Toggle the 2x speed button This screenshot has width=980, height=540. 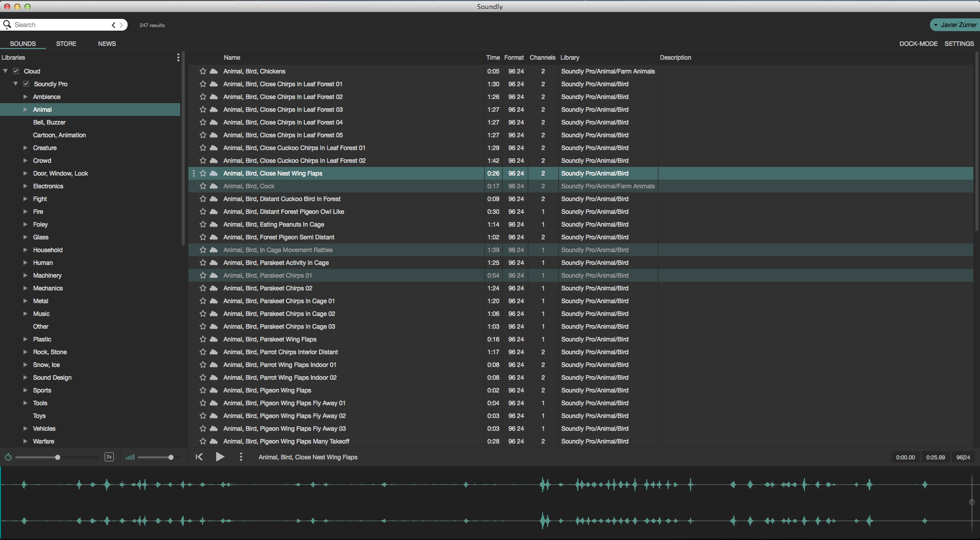click(x=109, y=457)
